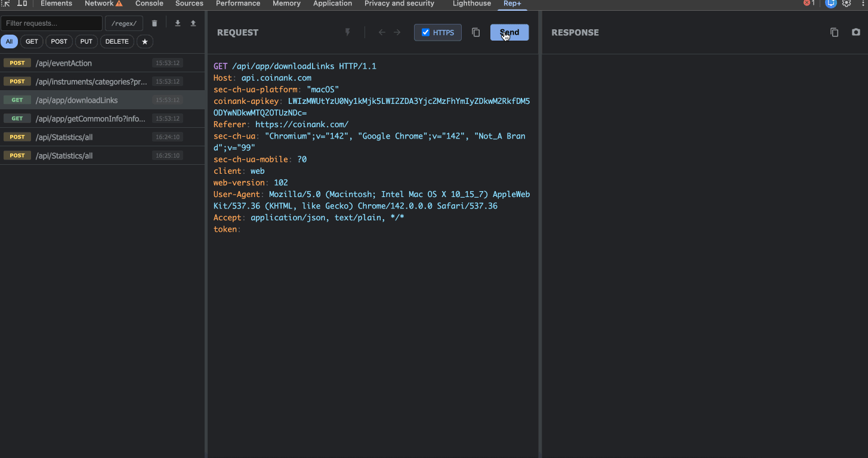Select the All method filter
This screenshot has height=458, width=868.
coord(9,42)
